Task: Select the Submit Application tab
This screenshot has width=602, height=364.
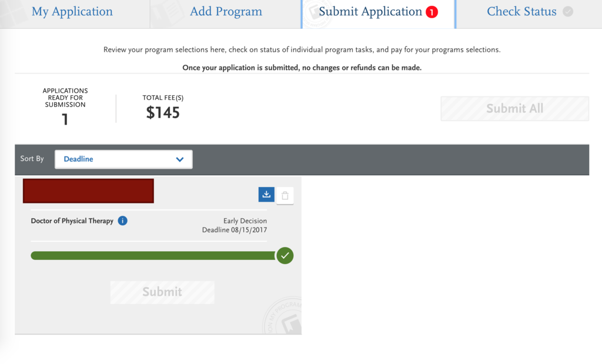Action: click(x=379, y=12)
